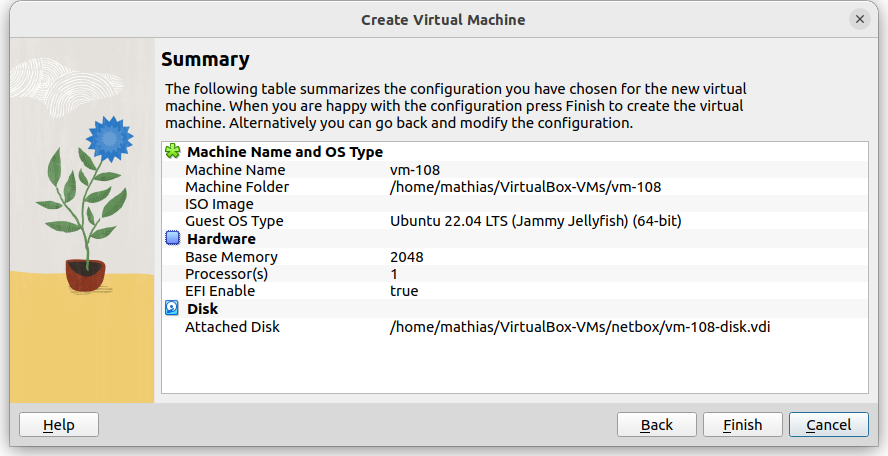The height and width of the screenshot is (456, 888).
Task: Select the Processor(s) row
Action: click(x=226, y=274)
